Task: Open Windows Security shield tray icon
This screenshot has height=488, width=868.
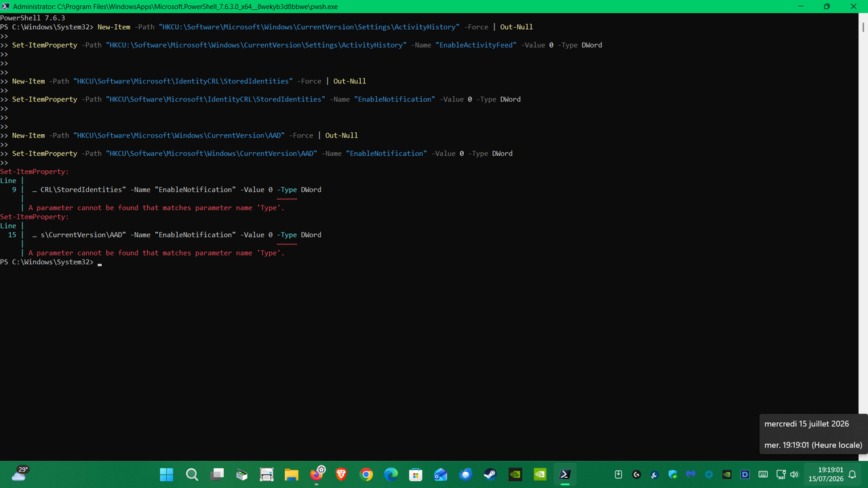Action: tap(673, 474)
